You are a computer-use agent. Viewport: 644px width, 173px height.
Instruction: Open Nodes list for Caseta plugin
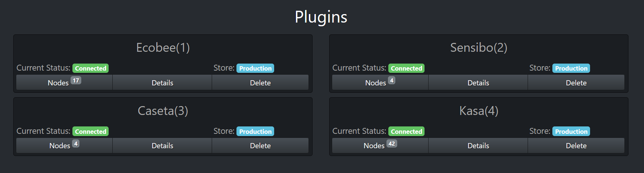point(64,145)
